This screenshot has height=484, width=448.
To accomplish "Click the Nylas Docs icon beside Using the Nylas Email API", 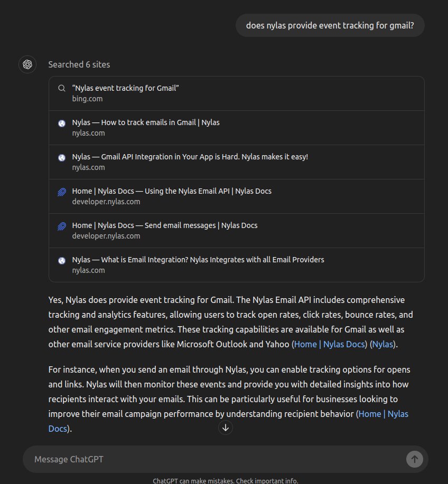I will (62, 192).
